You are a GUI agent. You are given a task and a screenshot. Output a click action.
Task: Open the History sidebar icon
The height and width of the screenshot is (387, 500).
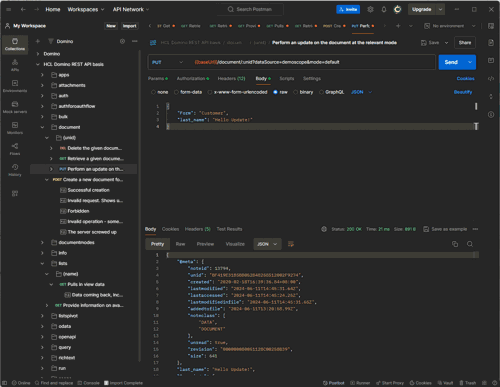click(x=15, y=170)
